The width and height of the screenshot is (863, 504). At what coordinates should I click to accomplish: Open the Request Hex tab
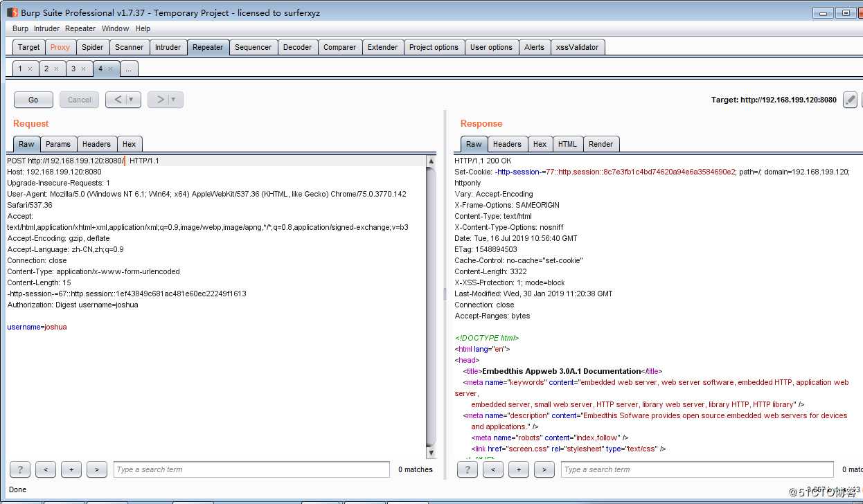click(130, 144)
